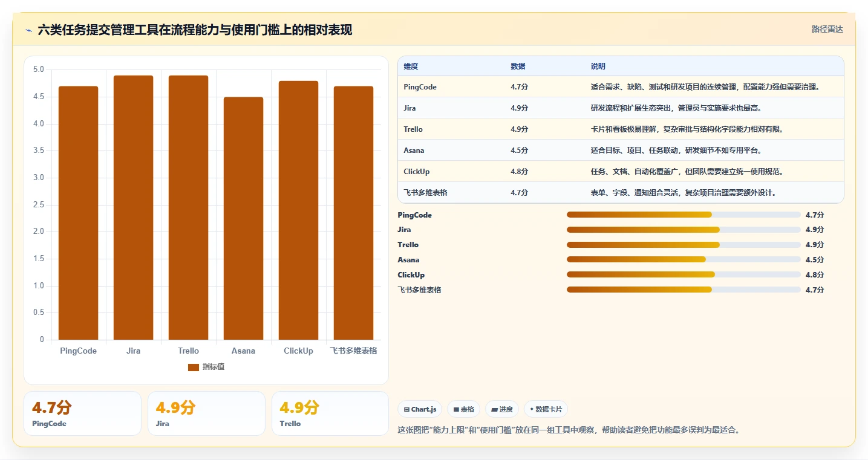The height and width of the screenshot is (460, 868).
Task: Open the 4.7分 PingCode data card
Action: coord(82,413)
